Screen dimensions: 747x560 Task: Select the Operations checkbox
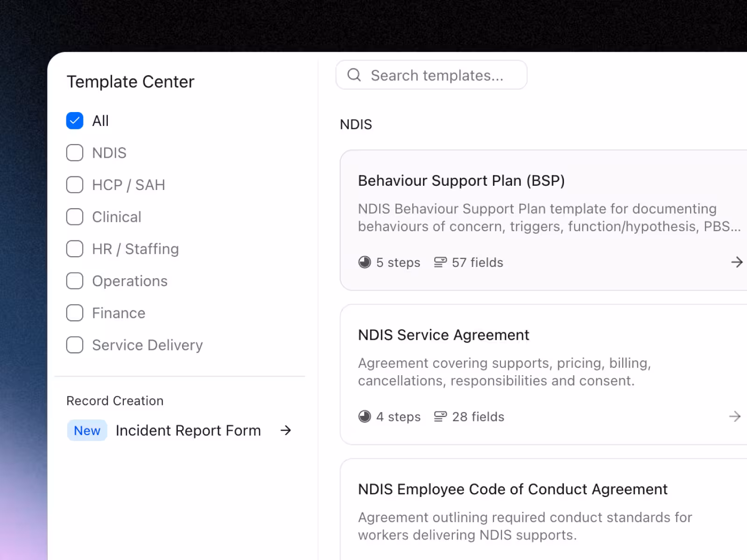75,281
